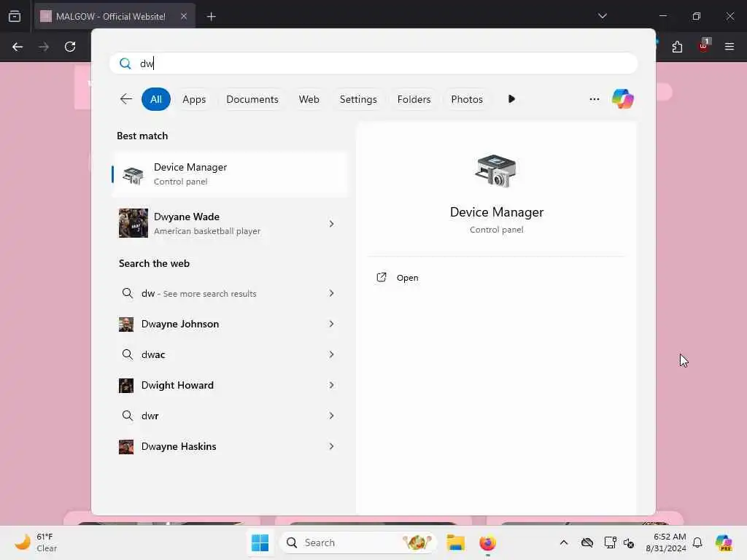Click the magnifier icon in search box
The image size is (747, 560).
click(x=125, y=63)
